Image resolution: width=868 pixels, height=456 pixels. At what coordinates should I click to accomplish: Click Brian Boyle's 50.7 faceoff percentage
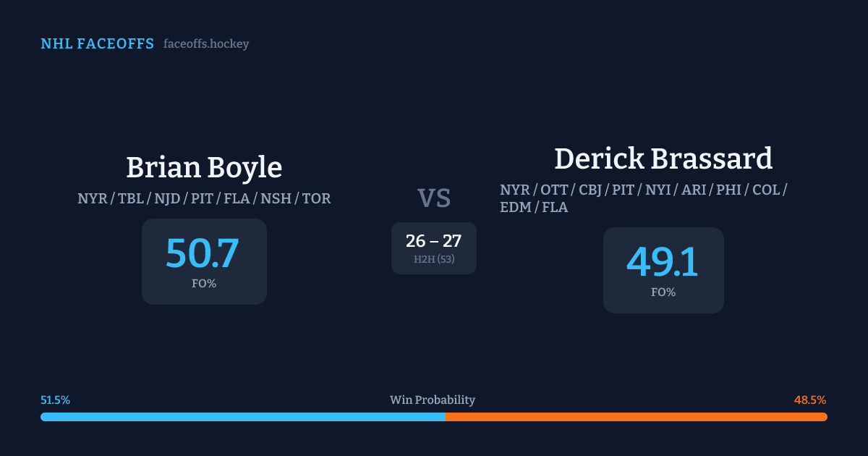(x=203, y=253)
